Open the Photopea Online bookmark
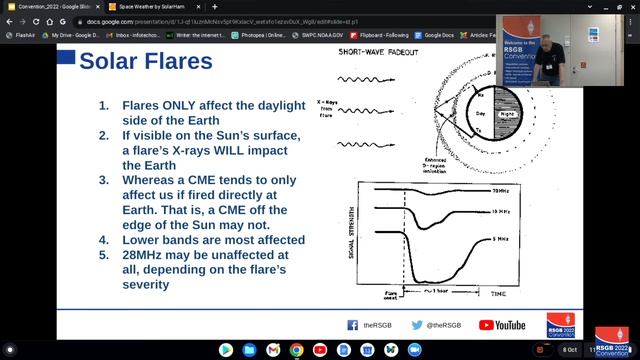The height and width of the screenshot is (360, 640). pos(259,36)
